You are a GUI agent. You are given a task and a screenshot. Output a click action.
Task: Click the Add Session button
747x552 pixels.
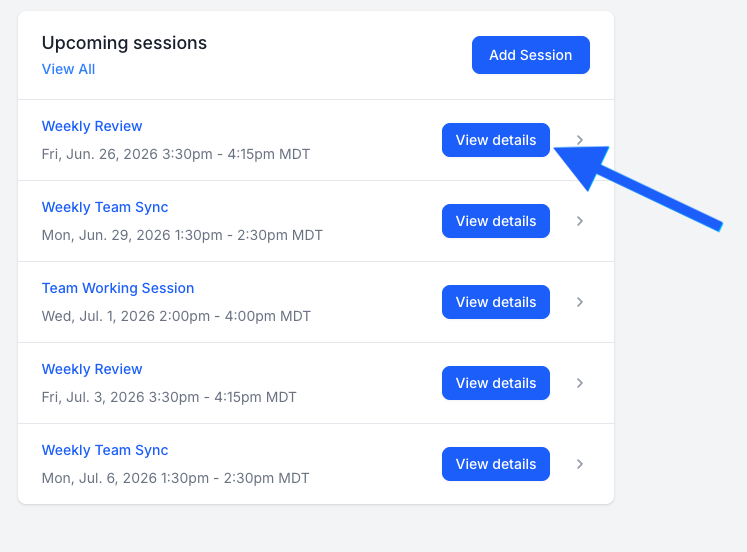[x=531, y=55]
